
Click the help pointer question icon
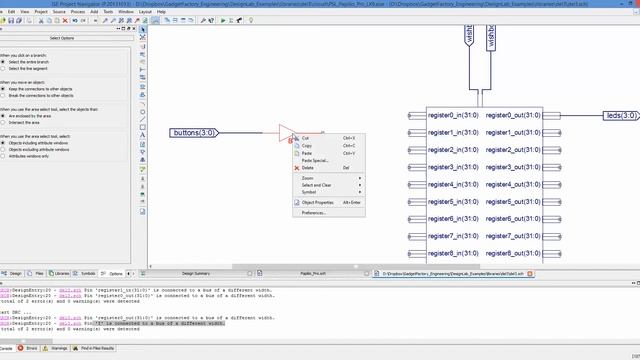click(x=211, y=20)
